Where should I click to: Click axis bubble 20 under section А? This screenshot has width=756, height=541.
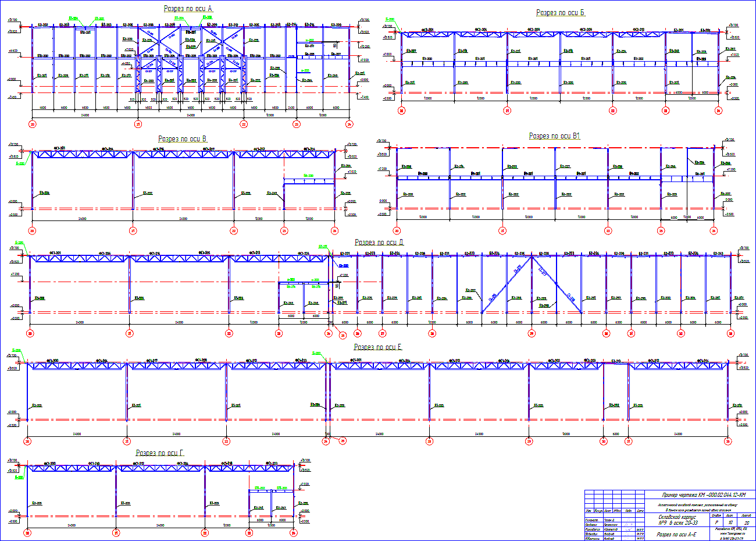click(32, 124)
